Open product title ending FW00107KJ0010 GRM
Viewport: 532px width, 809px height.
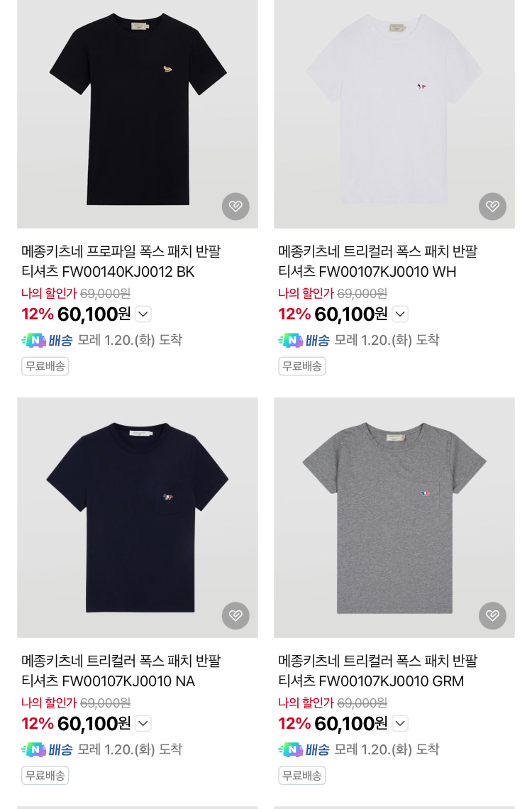pyautogui.click(x=378, y=671)
